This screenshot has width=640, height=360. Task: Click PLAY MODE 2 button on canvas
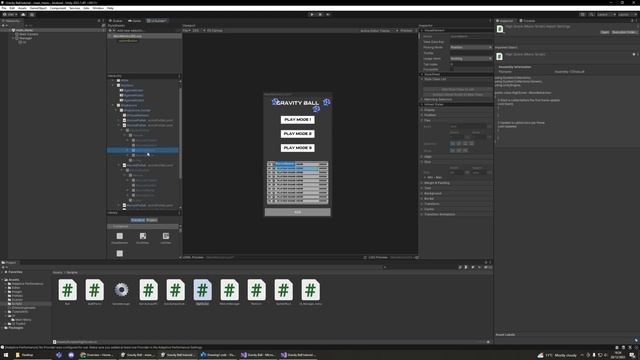click(298, 133)
